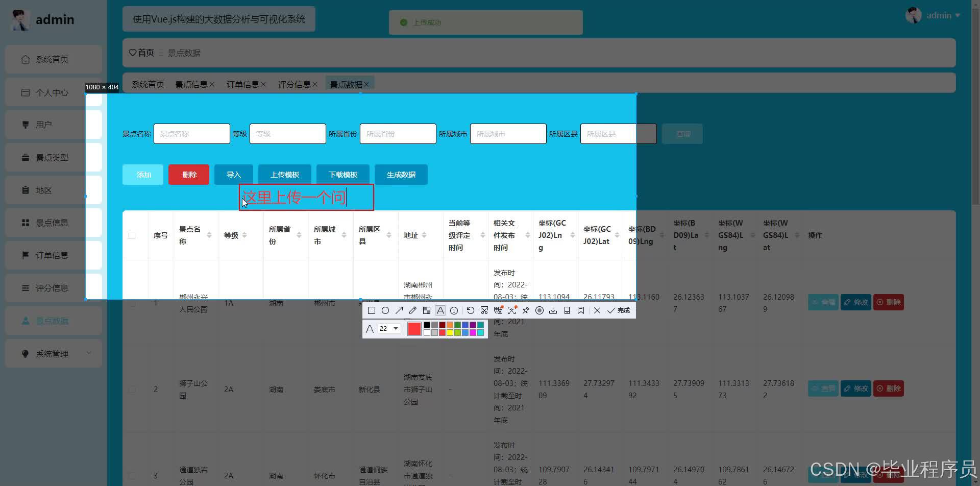
Task: Undo the last annotation
Action: (471, 310)
